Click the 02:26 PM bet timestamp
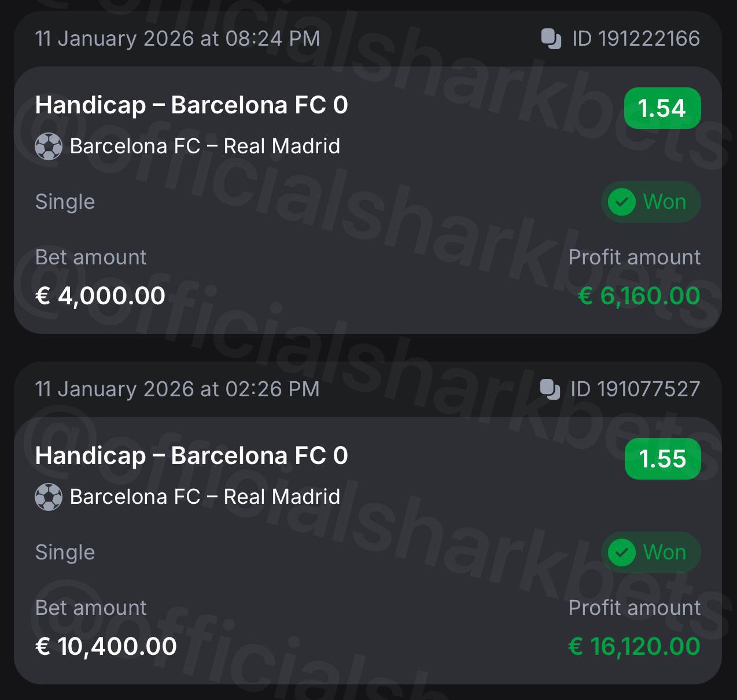 (177, 389)
